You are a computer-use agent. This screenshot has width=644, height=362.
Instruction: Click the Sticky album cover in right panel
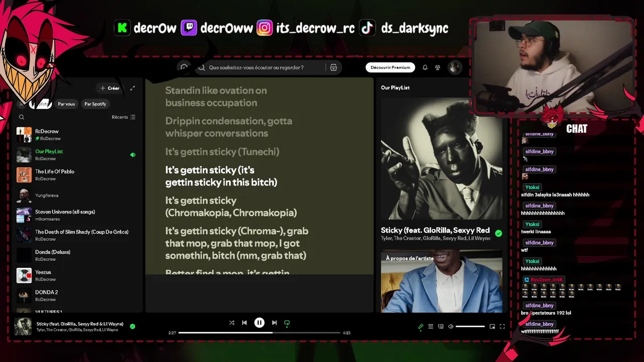(x=441, y=159)
